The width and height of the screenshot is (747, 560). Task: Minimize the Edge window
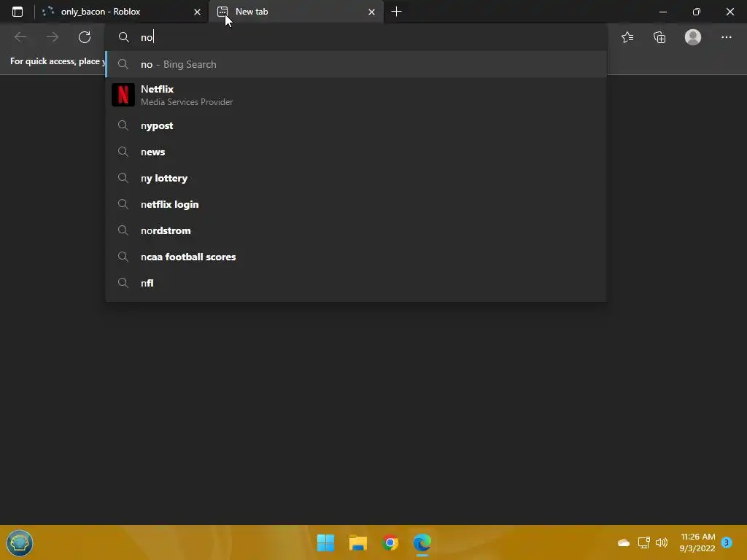pos(662,12)
